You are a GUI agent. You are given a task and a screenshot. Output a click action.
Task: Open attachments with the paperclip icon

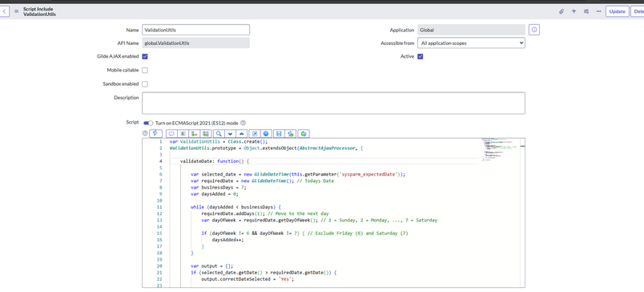point(561,11)
